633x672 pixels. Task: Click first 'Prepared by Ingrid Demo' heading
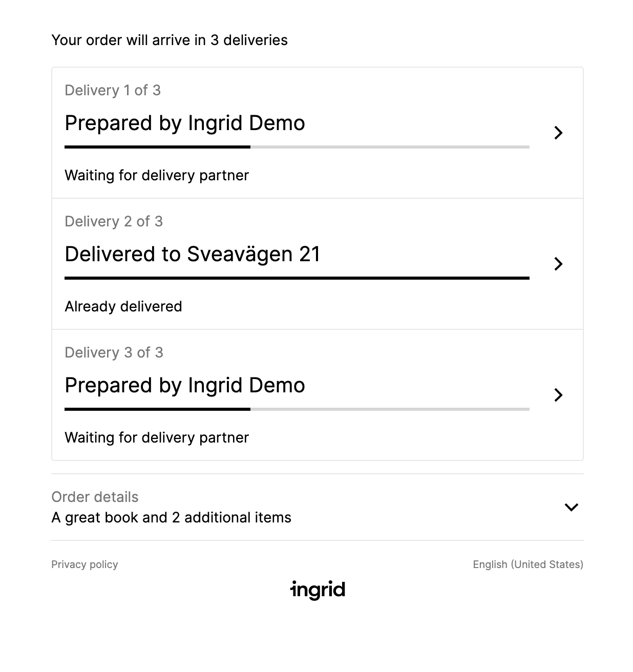[185, 123]
